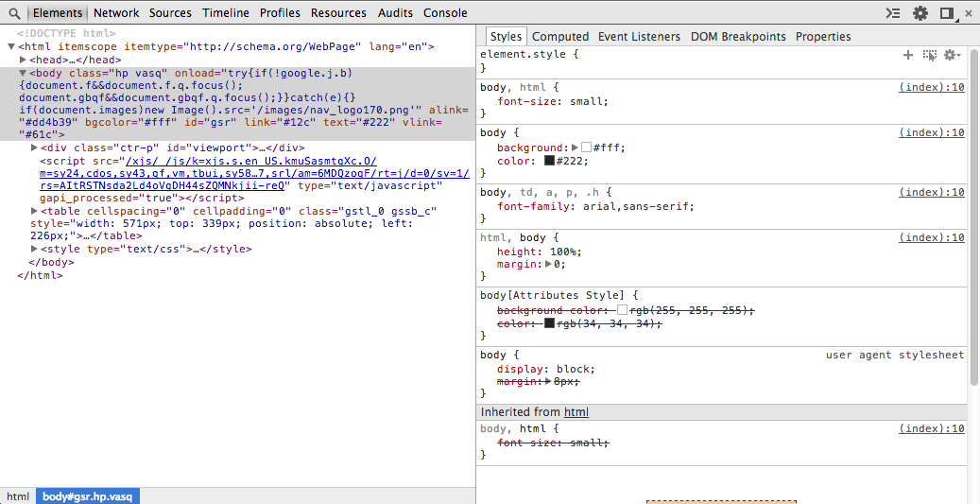Click the #fff background color swatch
This screenshot has width=980, height=504.
coord(586,148)
